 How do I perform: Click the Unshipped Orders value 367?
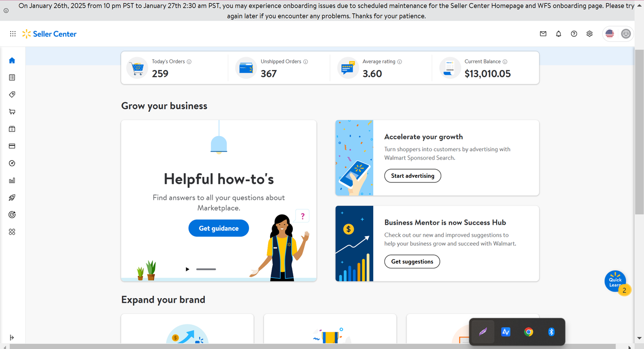(x=269, y=74)
